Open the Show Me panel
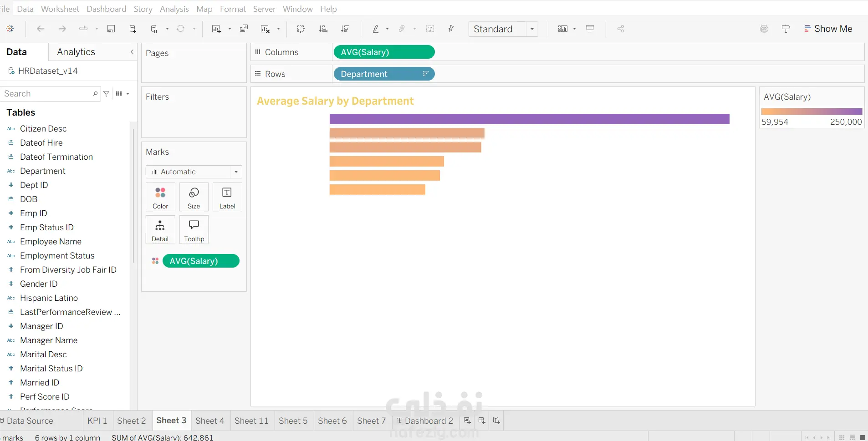 (828, 29)
